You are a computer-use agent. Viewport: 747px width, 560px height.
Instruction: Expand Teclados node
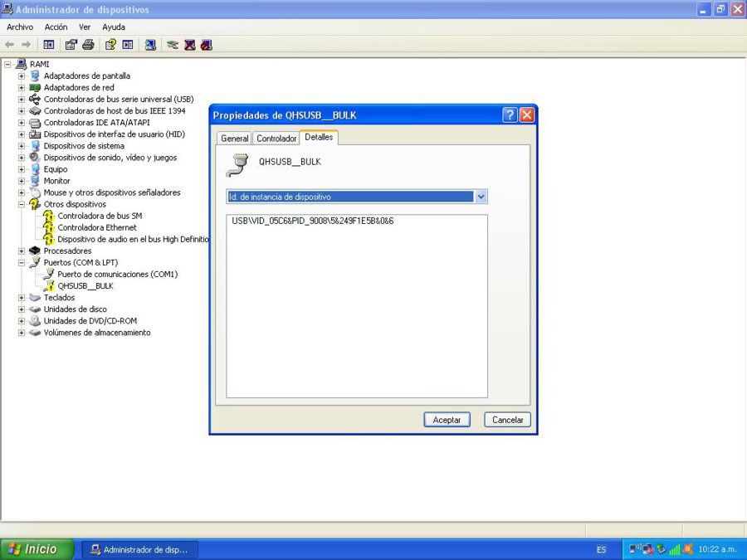(22, 298)
